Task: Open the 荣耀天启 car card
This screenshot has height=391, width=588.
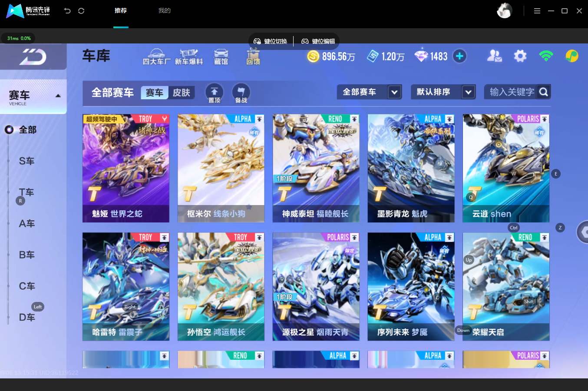Action: 506,287
